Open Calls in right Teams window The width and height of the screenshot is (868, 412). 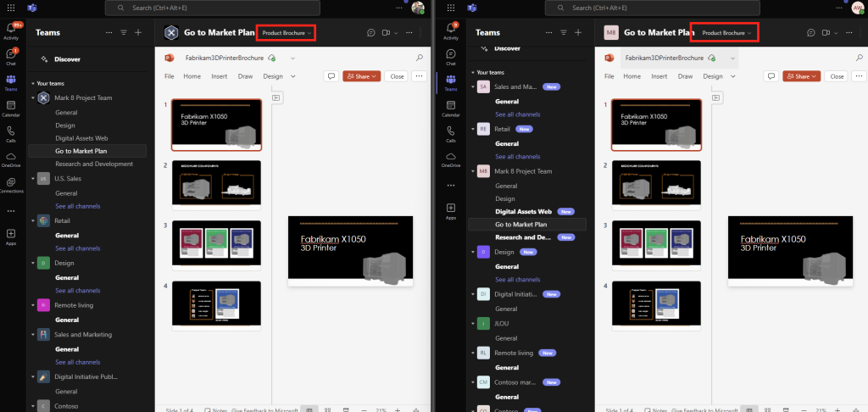[451, 134]
